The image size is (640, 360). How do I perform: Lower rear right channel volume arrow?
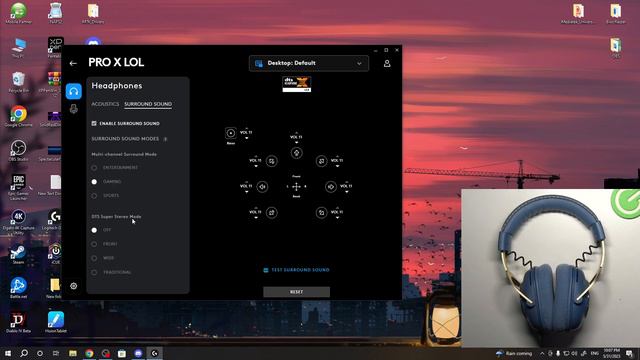pos(338,218)
